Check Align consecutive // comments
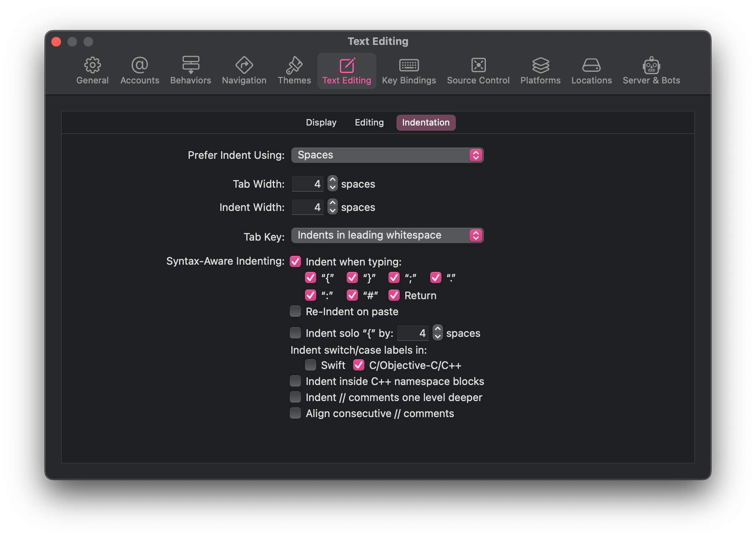Viewport: 756px width, 539px height. pyautogui.click(x=296, y=413)
